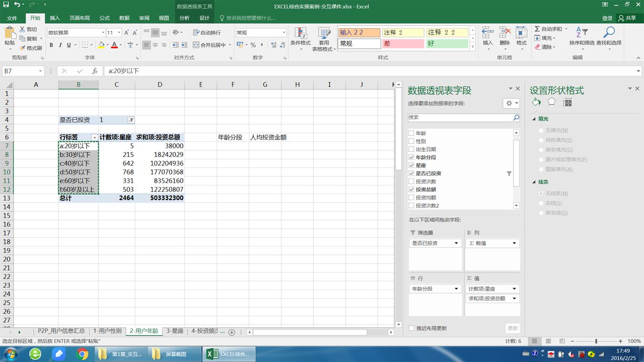Toggle underline formatting

pos(69,45)
